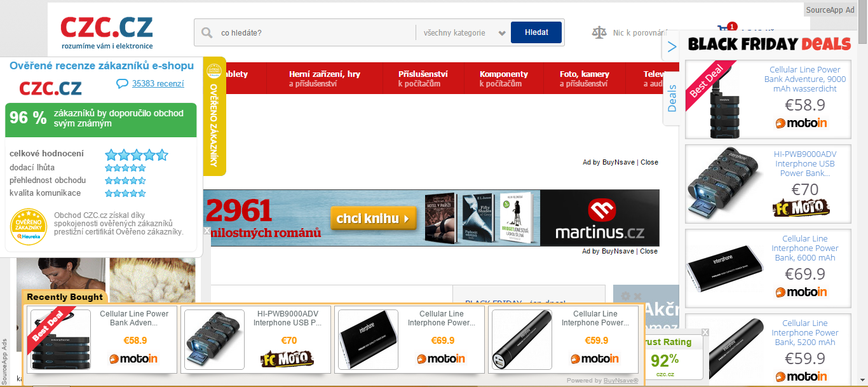Collapse the Black Friday Deals panel arrow
868x387 pixels.
pyautogui.click(x=672, y=46)
